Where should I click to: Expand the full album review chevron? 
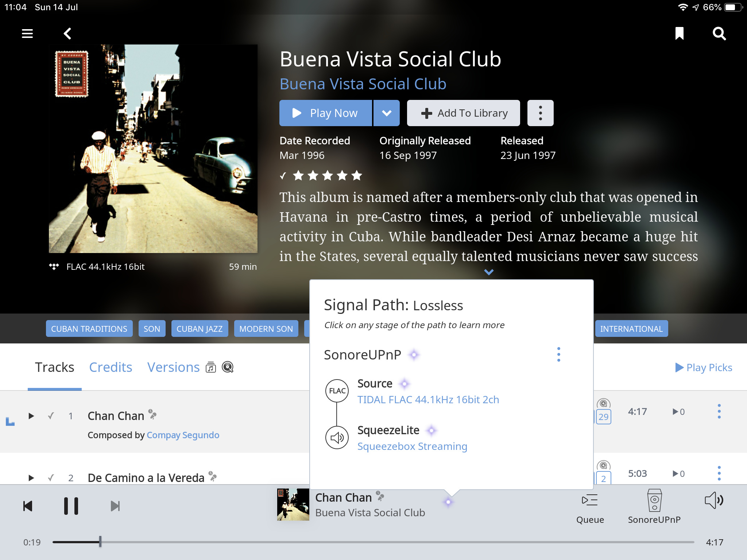[489, 272]
